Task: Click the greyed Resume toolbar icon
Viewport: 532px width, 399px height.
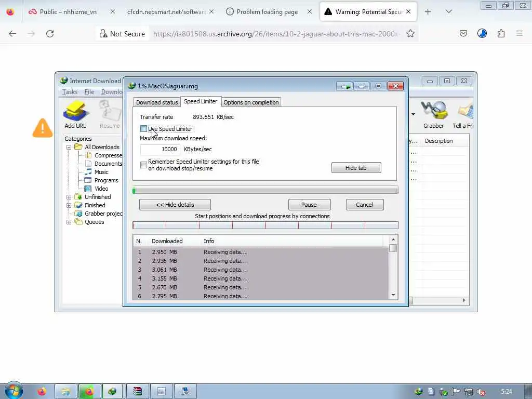Action: 110,115
